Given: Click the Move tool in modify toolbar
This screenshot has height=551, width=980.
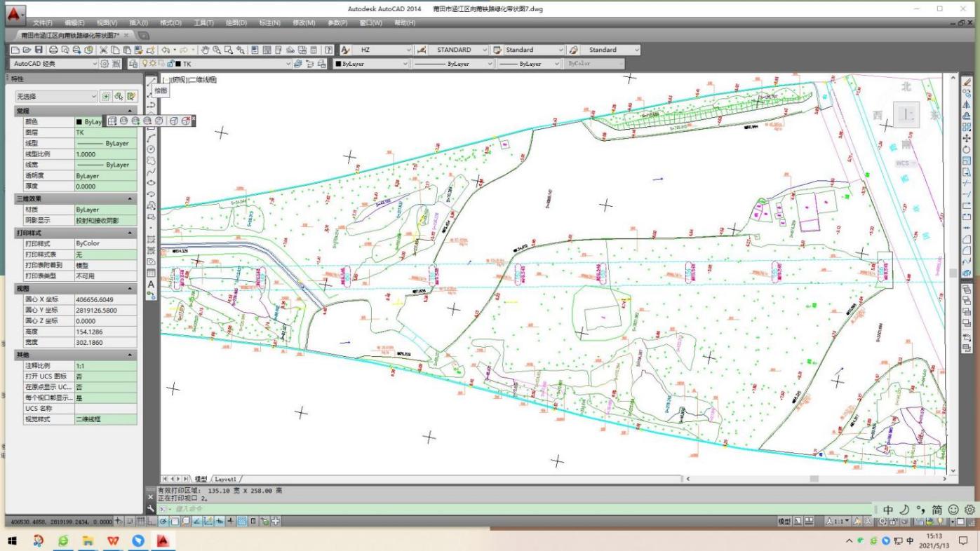Looking at the screenshot, I should (967, 138).
